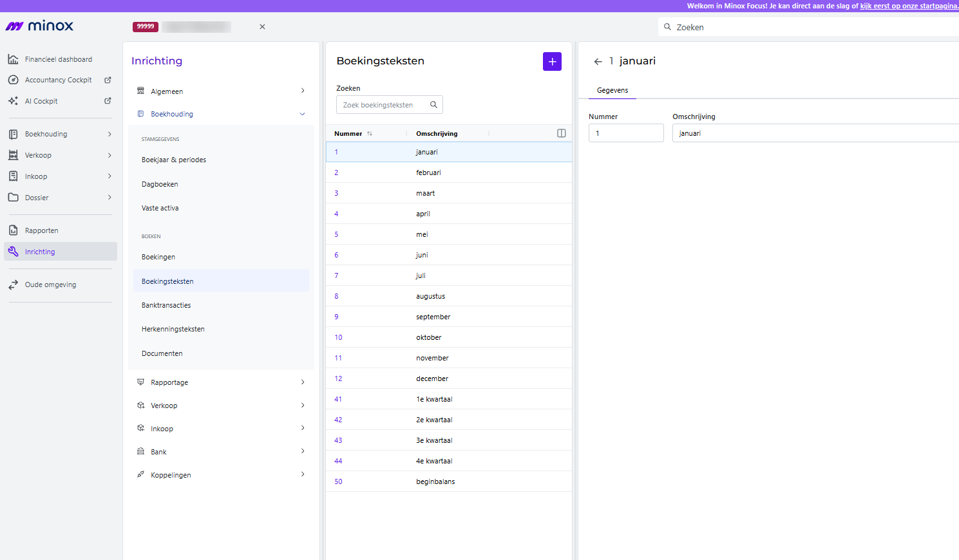Click the back arrow next to januari
This screenshot has height=560, width=959.
click(x=598, y=61)
